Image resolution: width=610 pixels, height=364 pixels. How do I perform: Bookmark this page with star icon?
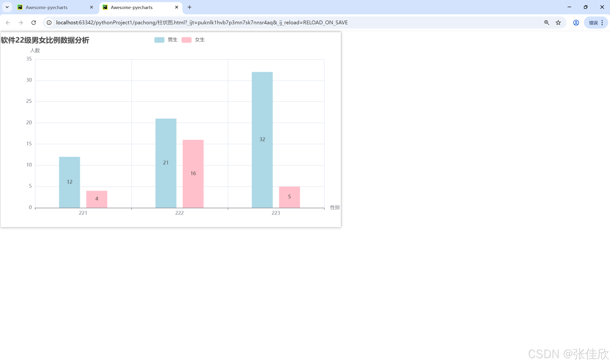[558, 23]
